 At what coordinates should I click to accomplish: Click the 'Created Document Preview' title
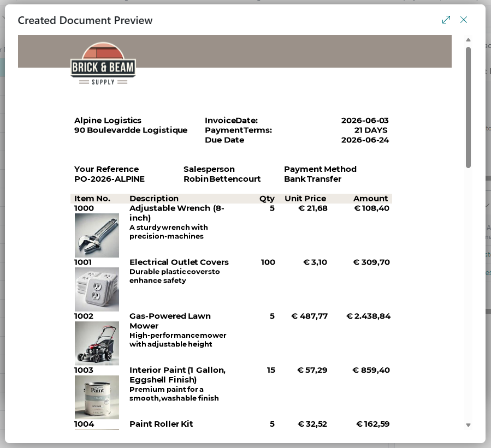(x=85, y=20)
